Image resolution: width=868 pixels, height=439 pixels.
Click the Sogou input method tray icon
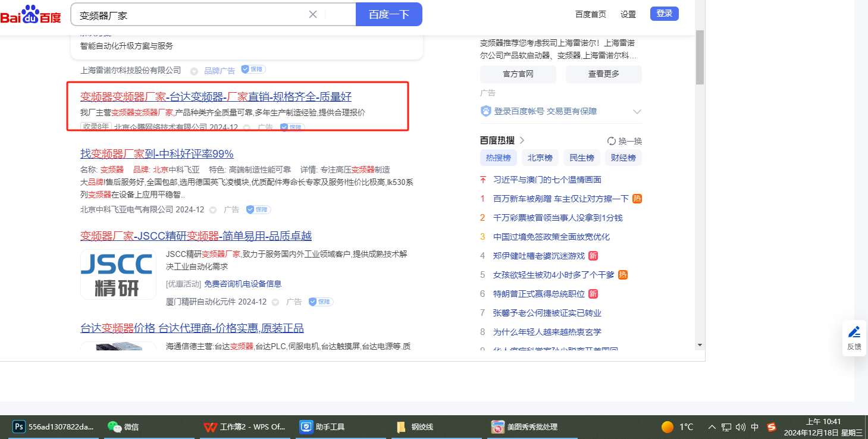772,427
